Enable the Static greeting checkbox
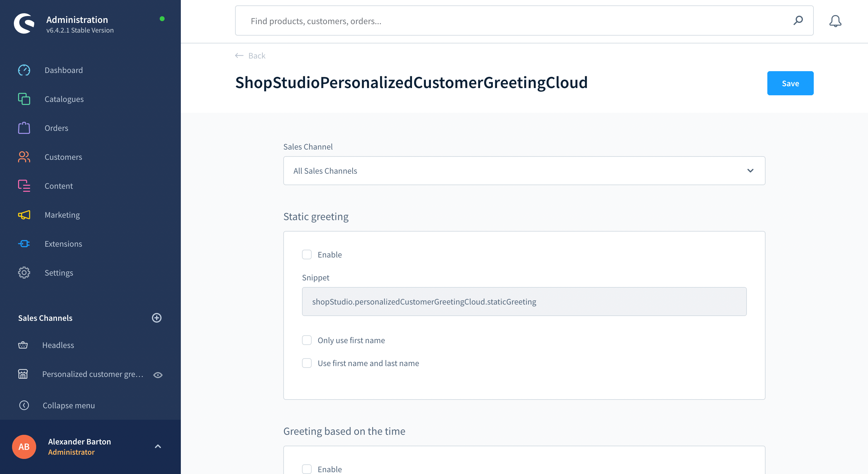The image size is (868, 474). tap(307, 254)
